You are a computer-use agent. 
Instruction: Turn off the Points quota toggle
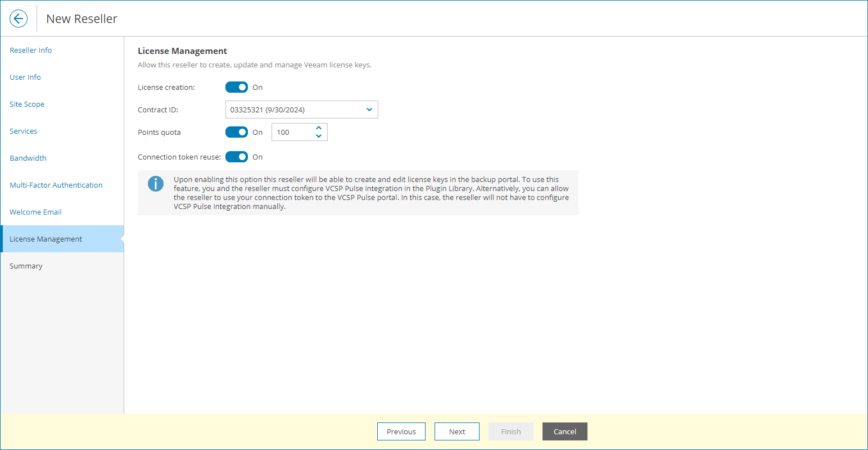coord(237,132)
